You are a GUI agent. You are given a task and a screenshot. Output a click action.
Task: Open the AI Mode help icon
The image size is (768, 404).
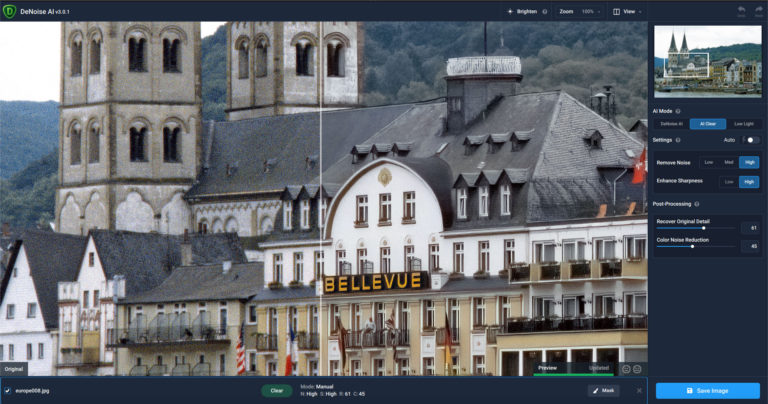[x=678, y=111]
